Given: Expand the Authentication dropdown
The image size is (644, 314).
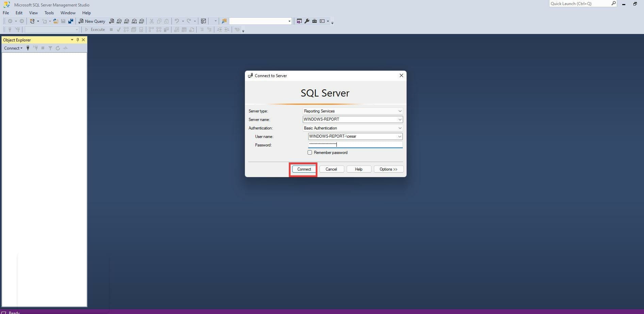Looking at the screenshot, I should click(400, 128).
